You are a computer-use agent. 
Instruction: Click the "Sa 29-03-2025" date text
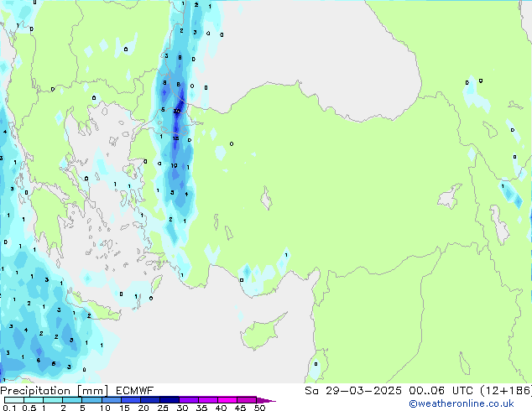coord(353,391)
